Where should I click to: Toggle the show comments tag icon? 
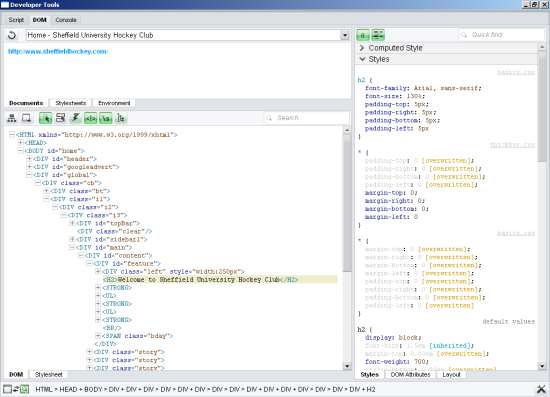(x=90, y=118)
